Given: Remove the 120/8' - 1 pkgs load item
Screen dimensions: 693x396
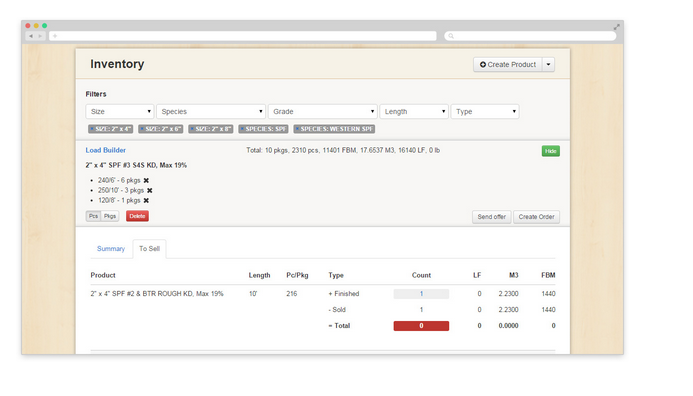Looking at the screenshot, I should point(146,201).
